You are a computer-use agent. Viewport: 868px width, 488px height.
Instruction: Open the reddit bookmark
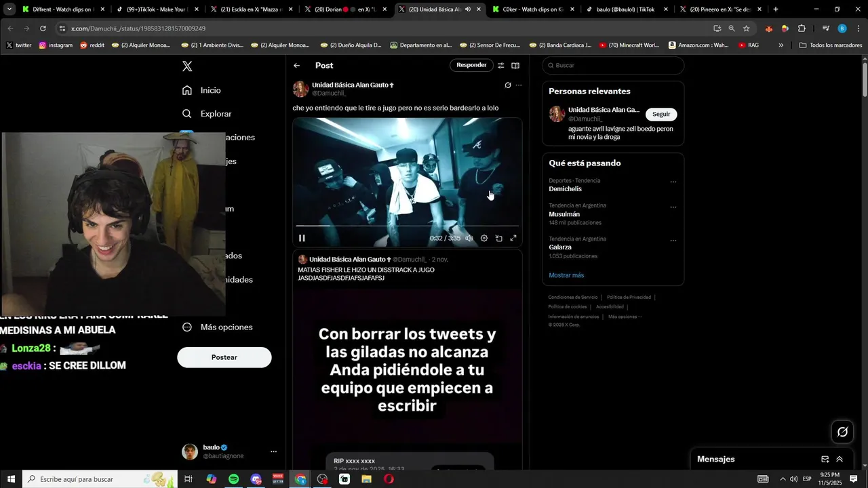tap(92, 45)
